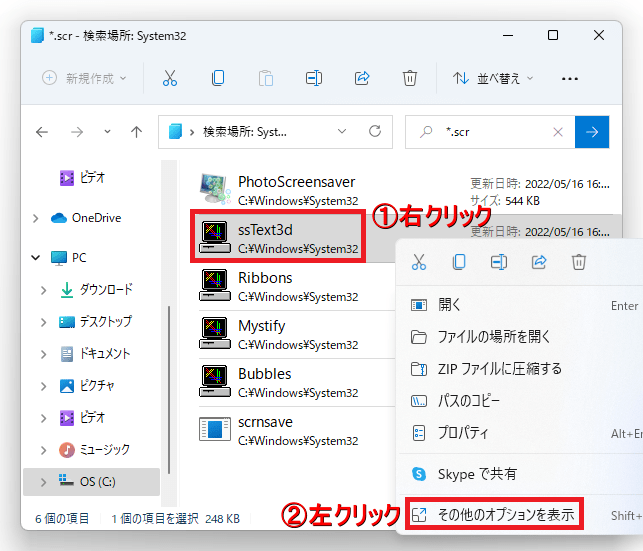643x551 pixels.
Task: Go back with the left arrow
Action: (42, 132)
